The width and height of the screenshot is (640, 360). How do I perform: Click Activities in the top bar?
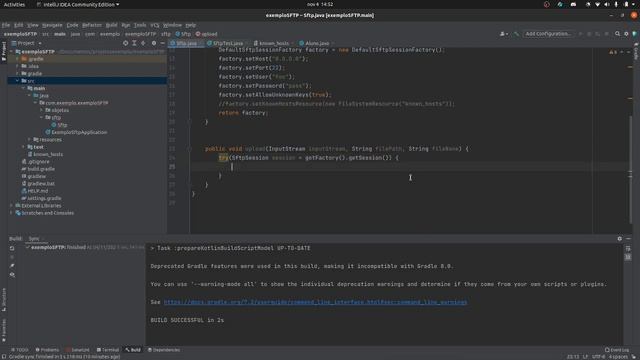click(x=14, y=4)
